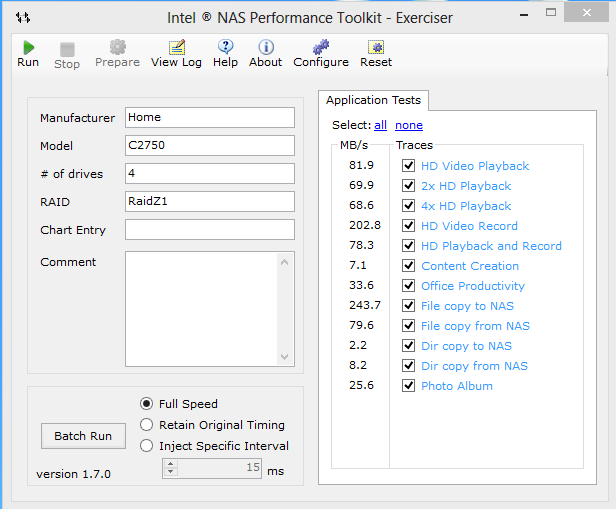Toggle HD Video Record checkbox

[409, 225]
